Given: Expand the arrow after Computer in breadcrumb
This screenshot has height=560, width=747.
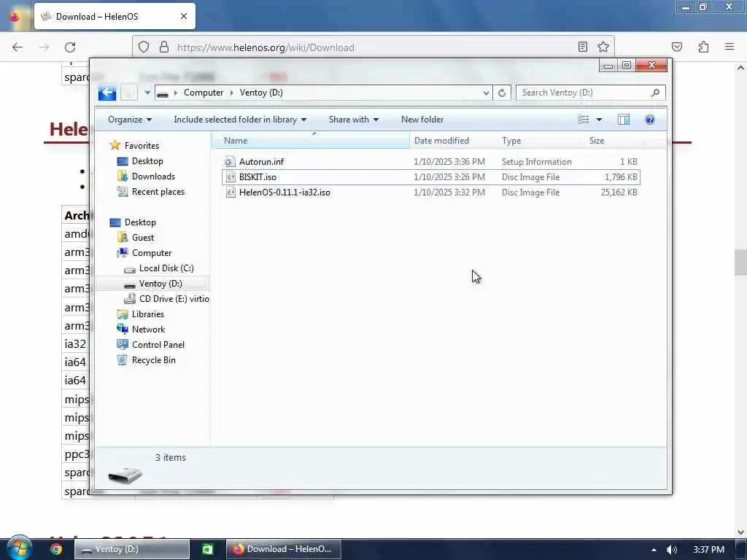Looking at the screenshot, I should point(231,93).
